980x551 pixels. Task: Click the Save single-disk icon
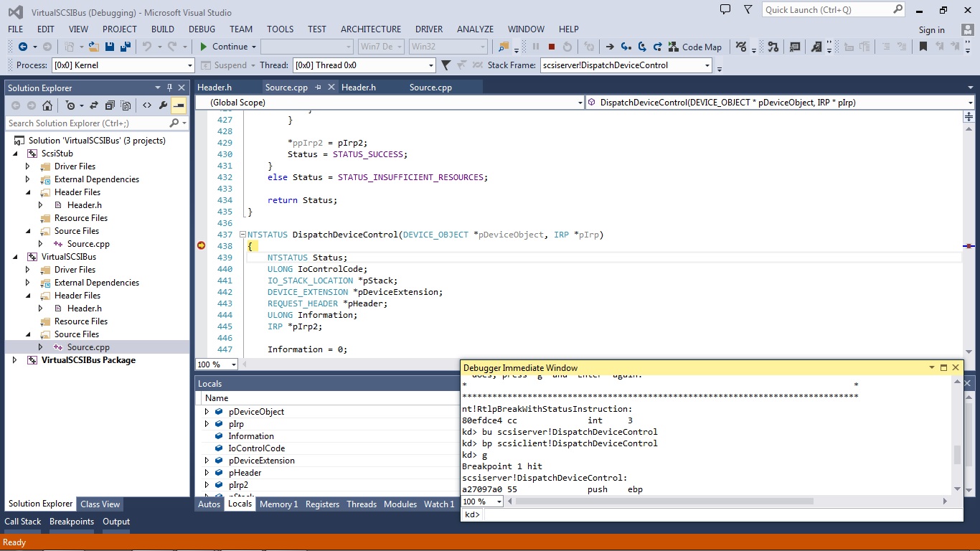coord(110,47)
